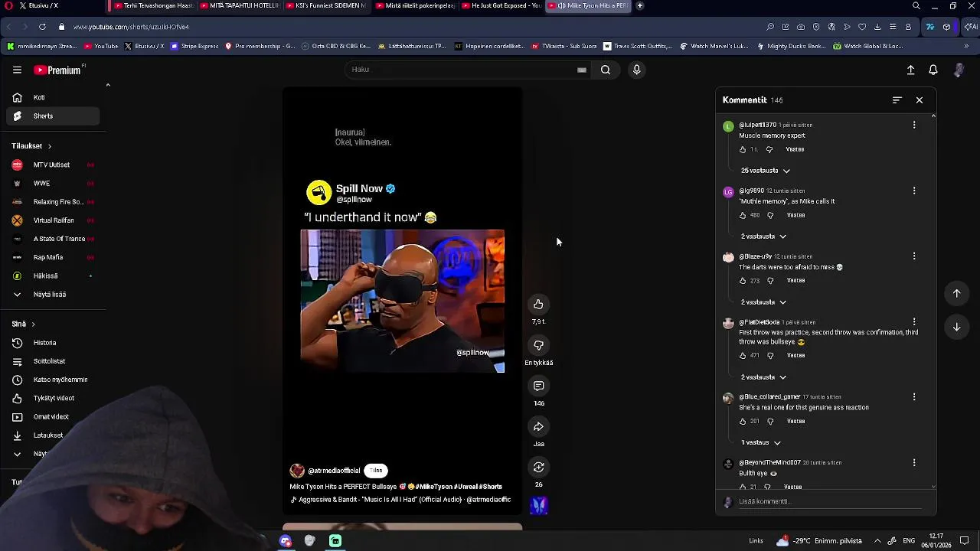Open the three-dot menu on @luipert1370's comment

(914, 125)
